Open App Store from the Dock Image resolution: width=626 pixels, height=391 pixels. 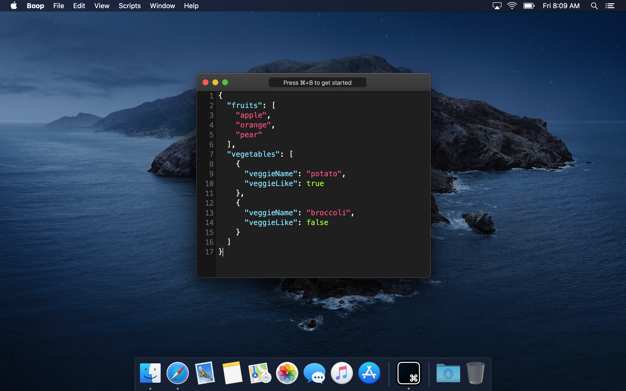369,373
